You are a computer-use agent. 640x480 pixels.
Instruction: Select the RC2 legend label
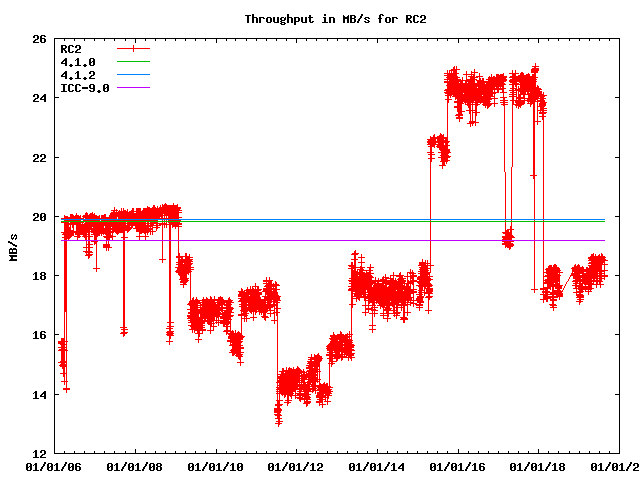[x=71, y=49]
